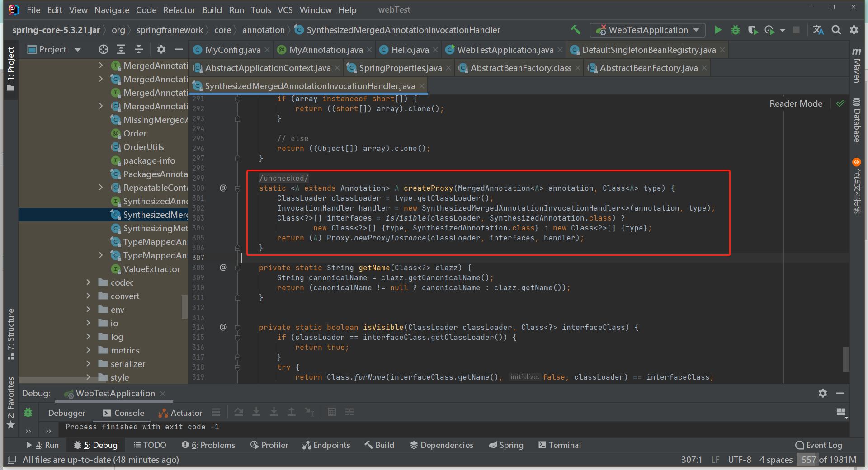Click the memory indicator 557 of 1981M
The width and height of the screenshot is (868, 470).
point(829,460)
